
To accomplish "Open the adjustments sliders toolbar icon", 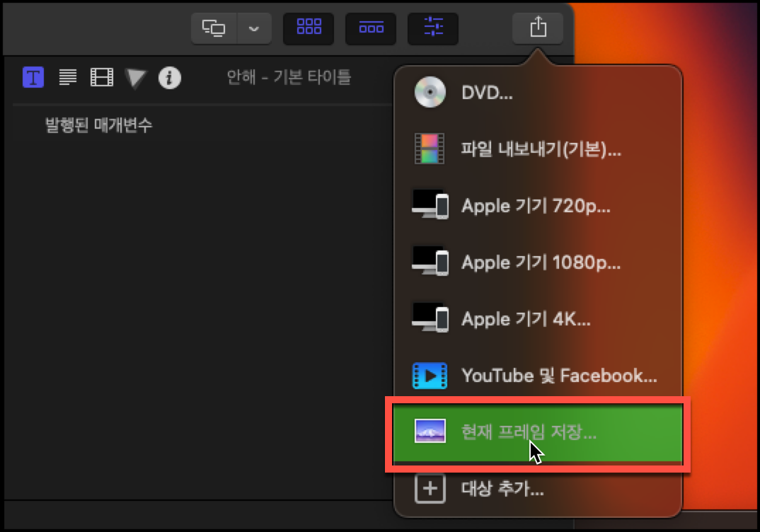I will 432,28.
